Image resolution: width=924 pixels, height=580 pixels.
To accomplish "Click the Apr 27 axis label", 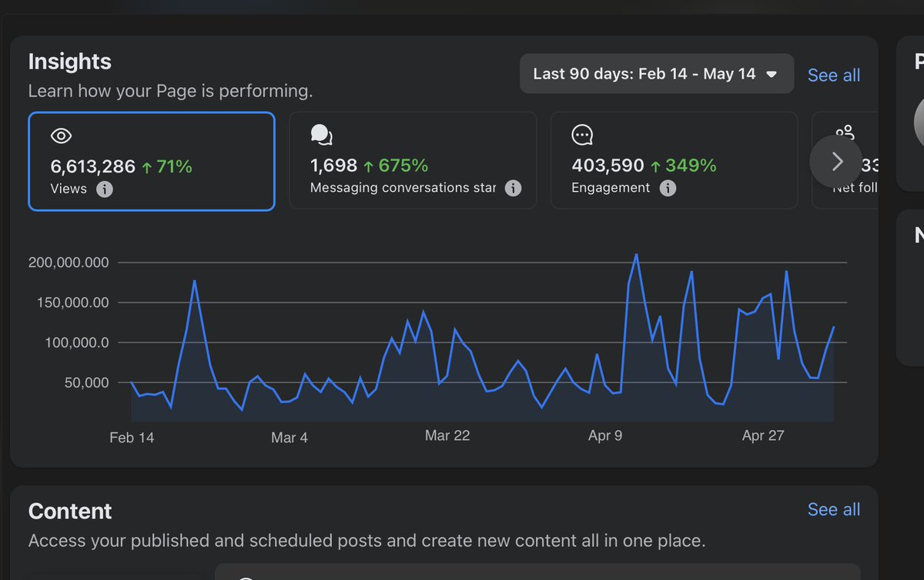I will pos(763,436).
